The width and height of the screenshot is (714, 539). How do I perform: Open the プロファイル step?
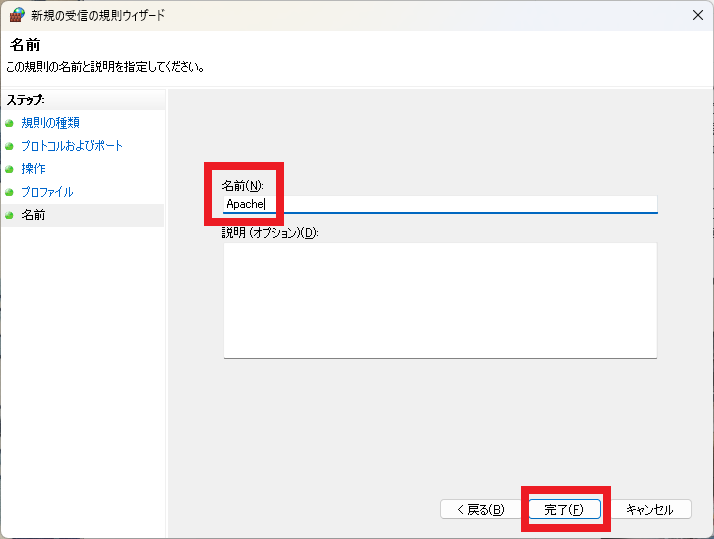[x=47, y=192]
